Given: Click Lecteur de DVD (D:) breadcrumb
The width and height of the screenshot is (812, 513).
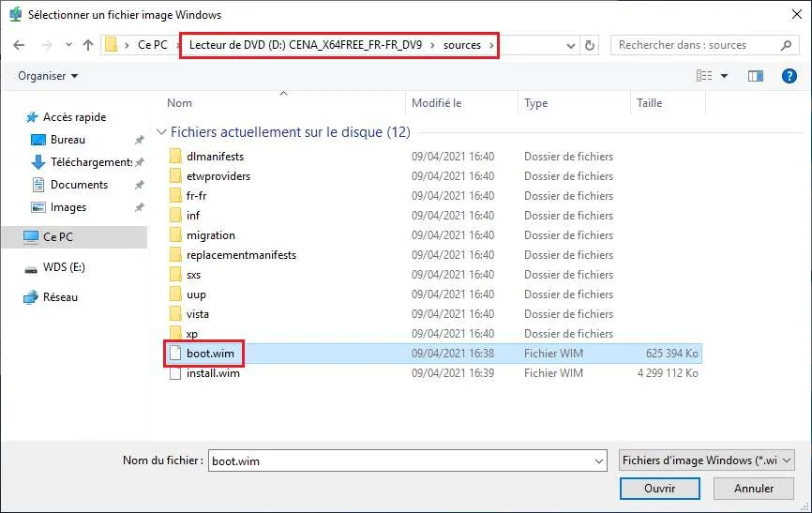Looking at the screenshot, I should tap(306, 45).
